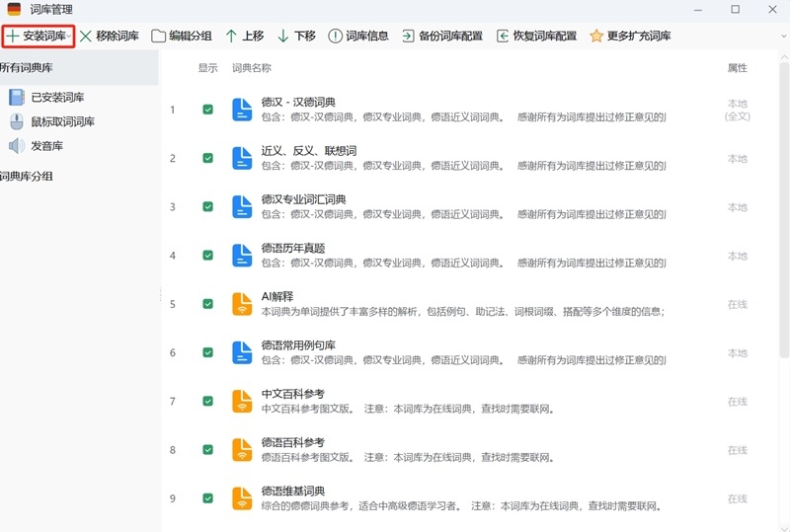Click the 词典名称 column header
Screen dimensions: 790x532
click(x=252, y=68)
